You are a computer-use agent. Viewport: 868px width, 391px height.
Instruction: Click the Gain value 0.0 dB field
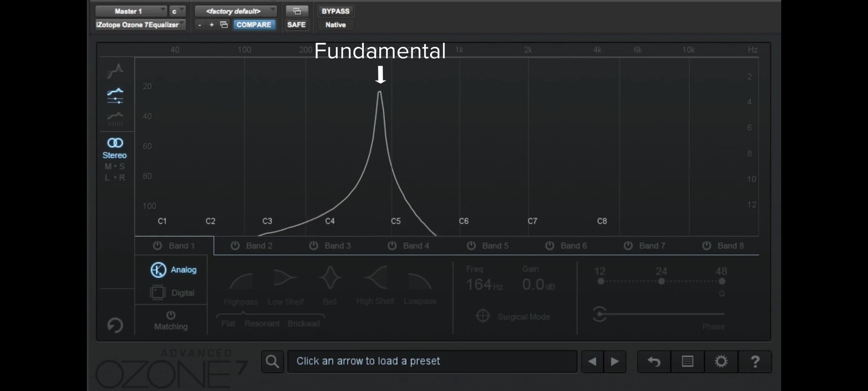pos(539,285)
